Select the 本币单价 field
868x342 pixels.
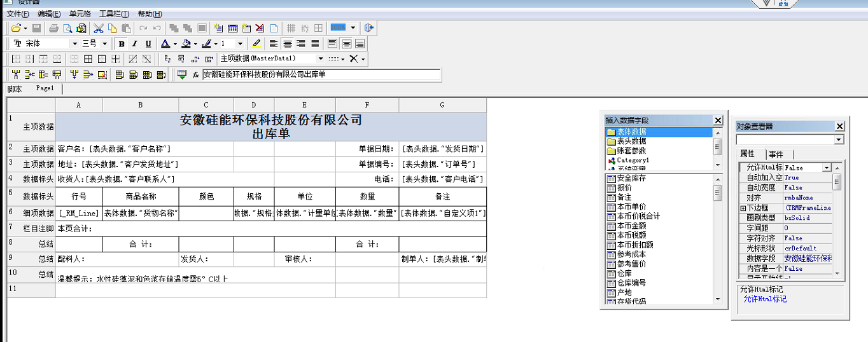click(x=631, y=207)
